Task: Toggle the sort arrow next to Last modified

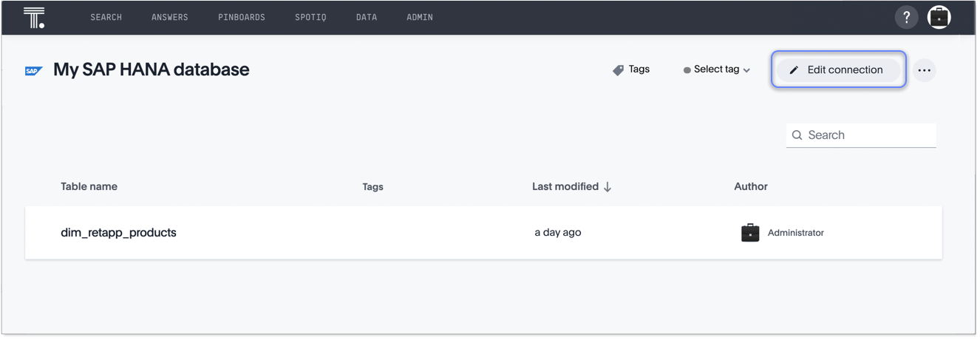Action: point(608,187)
